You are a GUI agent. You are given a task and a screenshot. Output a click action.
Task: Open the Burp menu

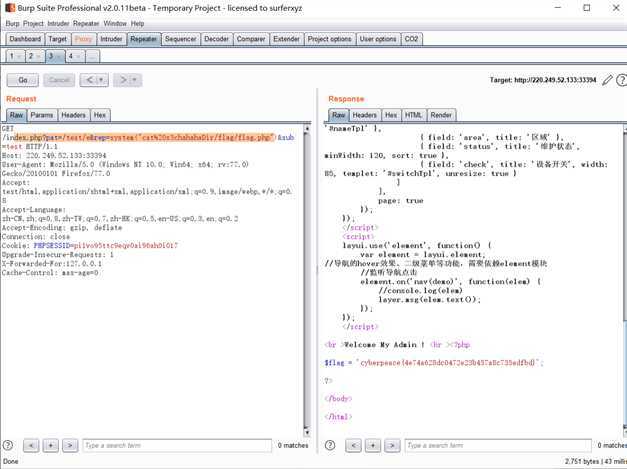pos(12,24)
